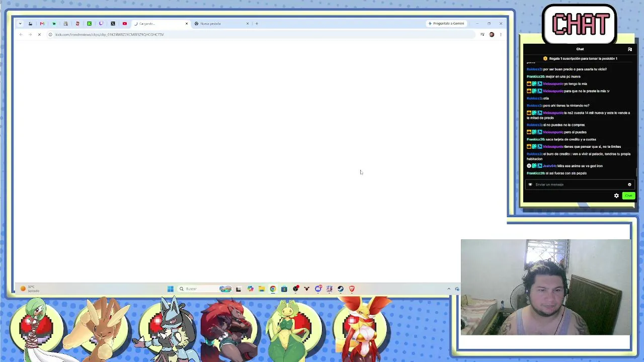The height and width of the screenshot is (362, 644).
Task: Click the 'Enviar un mensaje' chat field
Action: [x=580, y=185]
